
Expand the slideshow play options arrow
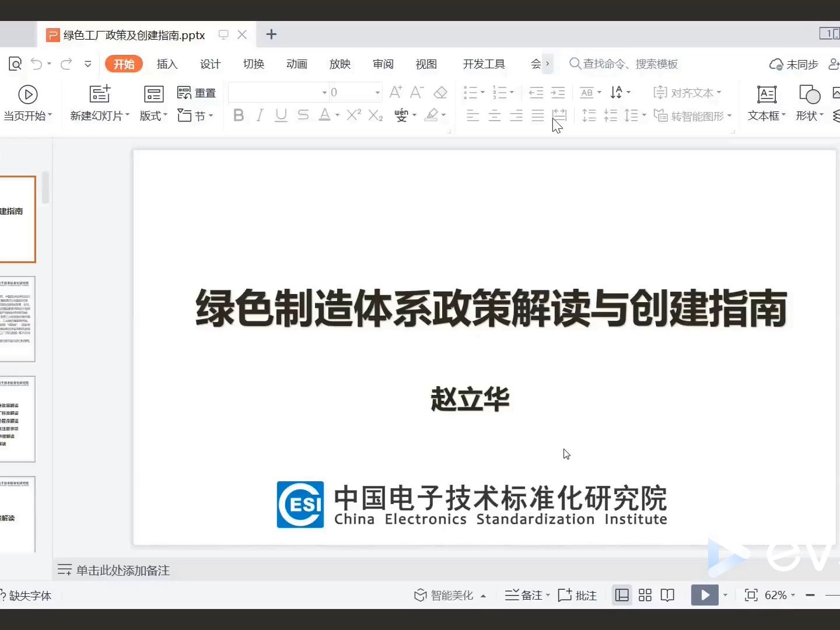[x=725, y=595]
